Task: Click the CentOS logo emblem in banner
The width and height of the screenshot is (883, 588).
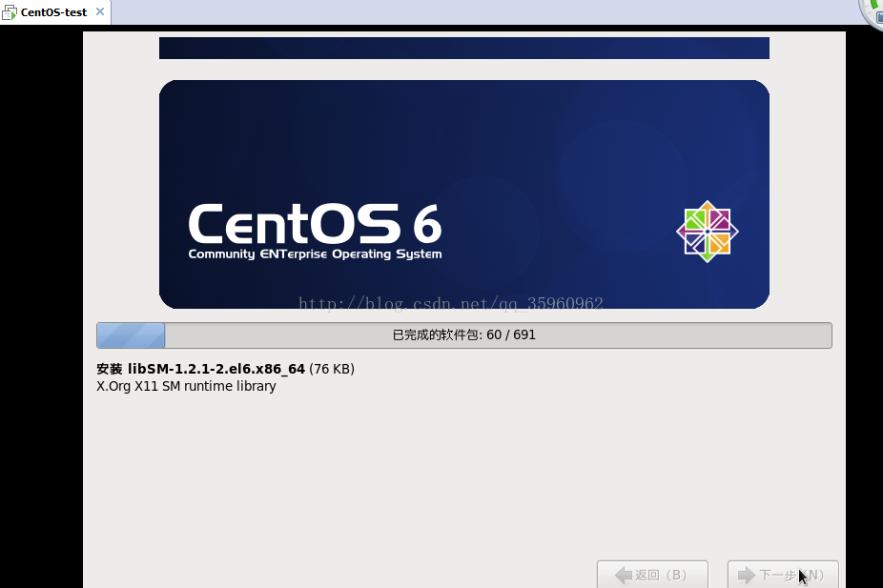Action: 708,232
